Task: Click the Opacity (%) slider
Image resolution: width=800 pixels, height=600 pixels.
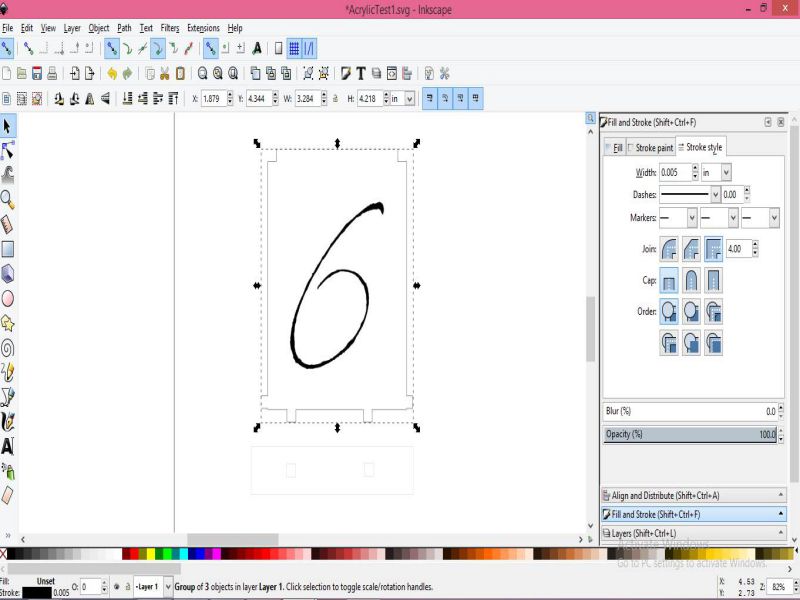Action: (690, 434)
